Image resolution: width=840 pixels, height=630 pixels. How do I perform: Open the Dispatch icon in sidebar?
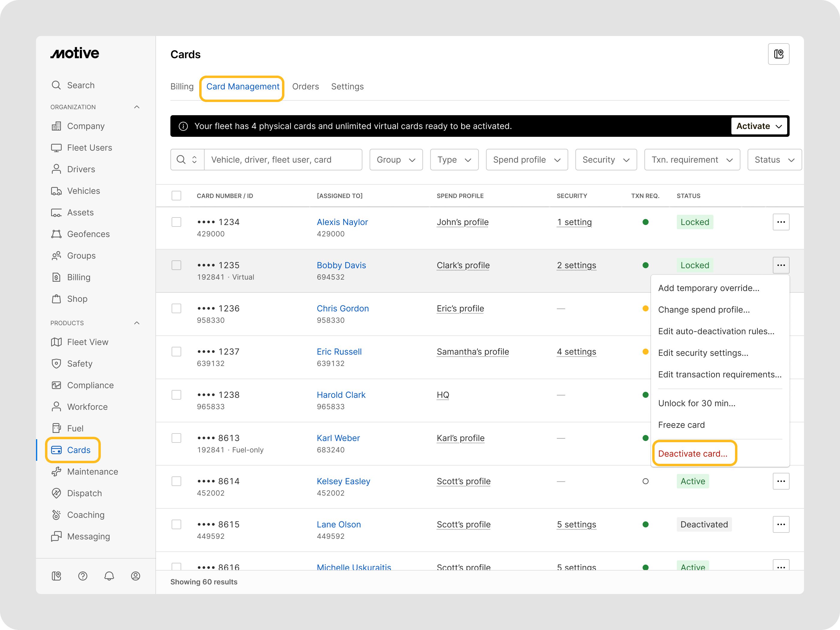click(x=56, y=493)
